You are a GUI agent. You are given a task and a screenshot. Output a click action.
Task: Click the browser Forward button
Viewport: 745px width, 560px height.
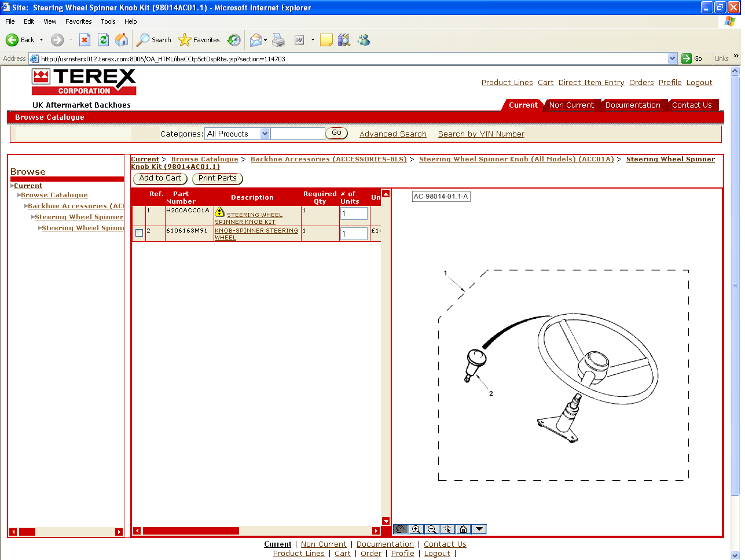57,40
